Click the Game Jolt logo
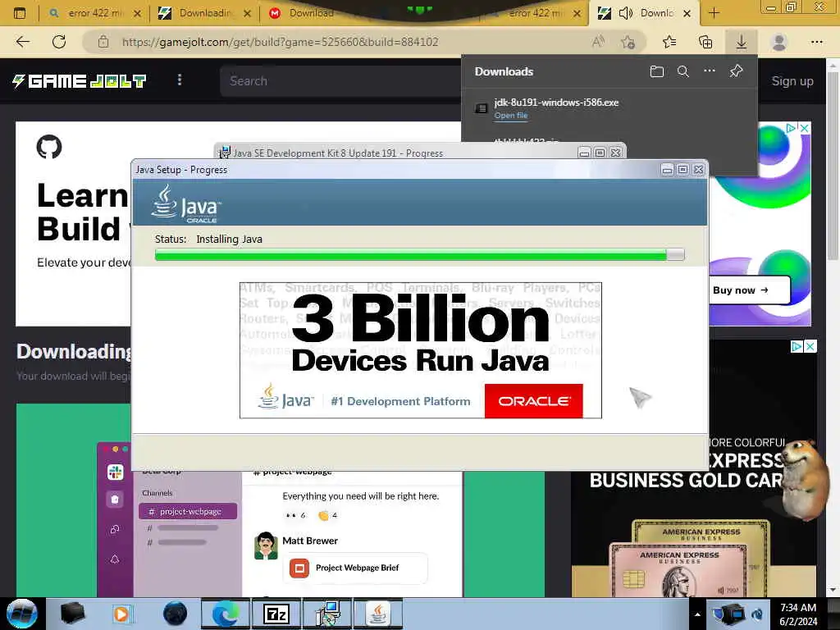The height and width of the screenshot is (630, 840). pos(80,81)
